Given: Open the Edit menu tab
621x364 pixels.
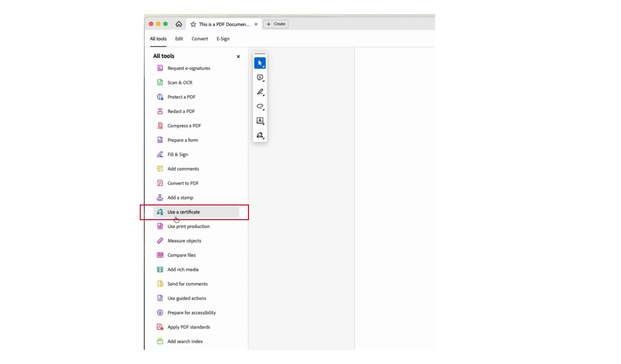Looking at the screenshot, I should click(x=179, y=39).
